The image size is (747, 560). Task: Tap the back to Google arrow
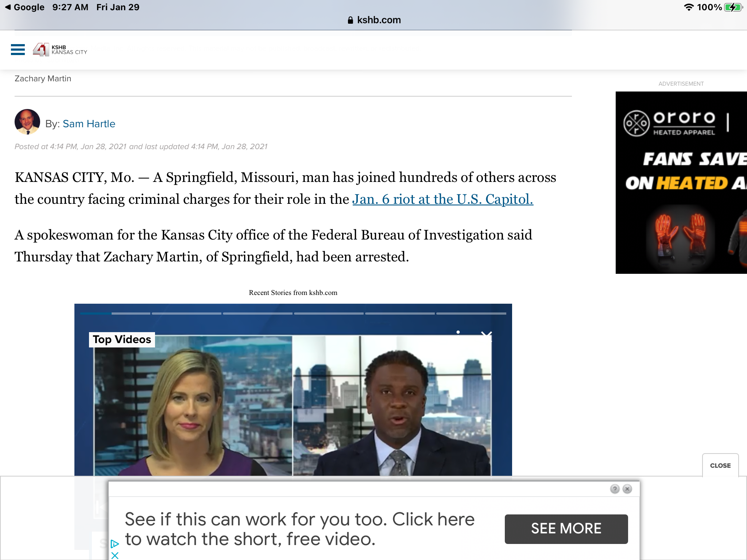8,7
